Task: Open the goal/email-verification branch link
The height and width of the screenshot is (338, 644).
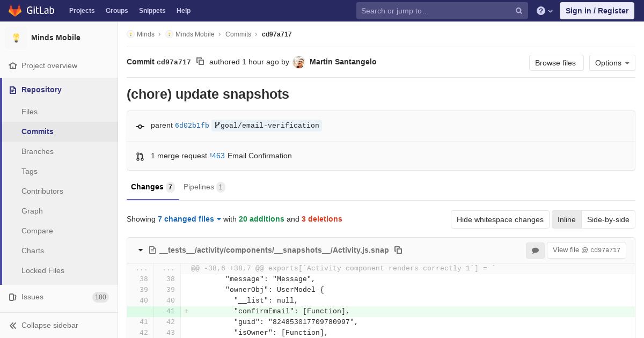Action: click(267, 126)
